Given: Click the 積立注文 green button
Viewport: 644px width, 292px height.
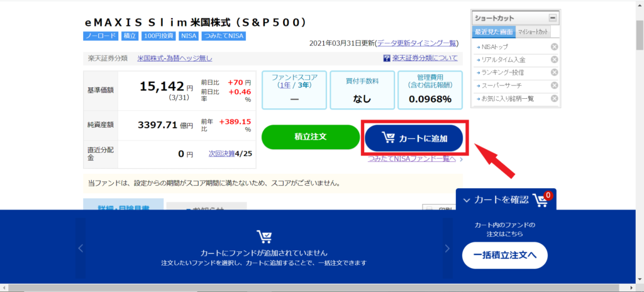Looking at the screenshot, I should pos(311,137).
